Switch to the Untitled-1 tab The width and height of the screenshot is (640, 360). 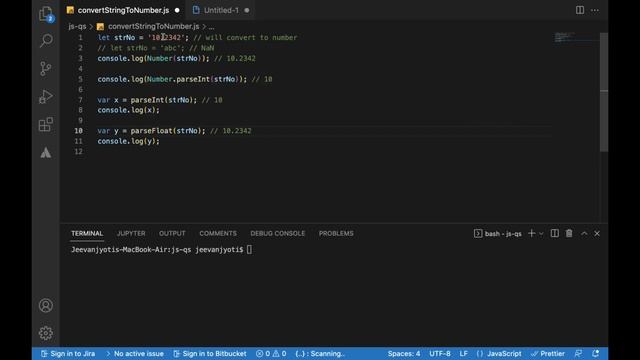[x=221, y=10]
